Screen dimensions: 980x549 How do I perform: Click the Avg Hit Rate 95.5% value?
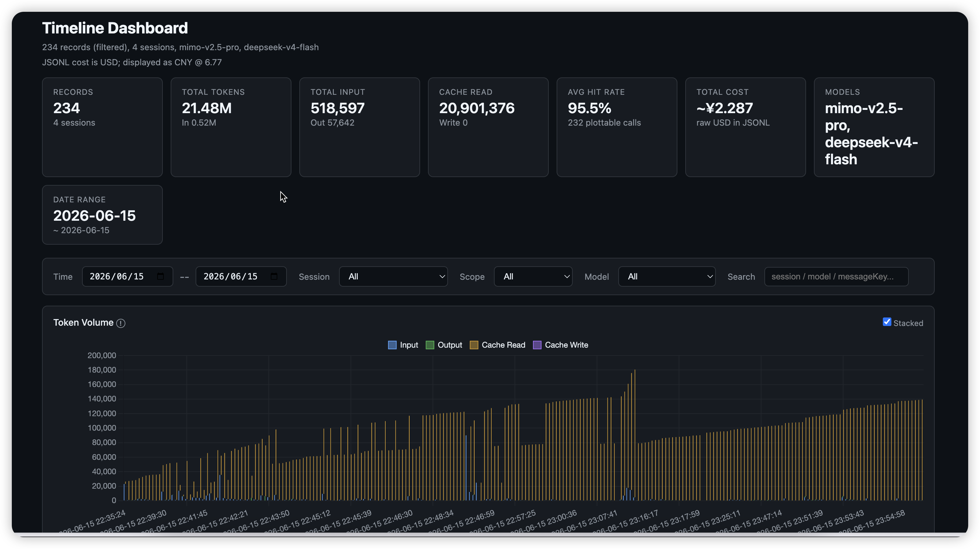(589, 108)
